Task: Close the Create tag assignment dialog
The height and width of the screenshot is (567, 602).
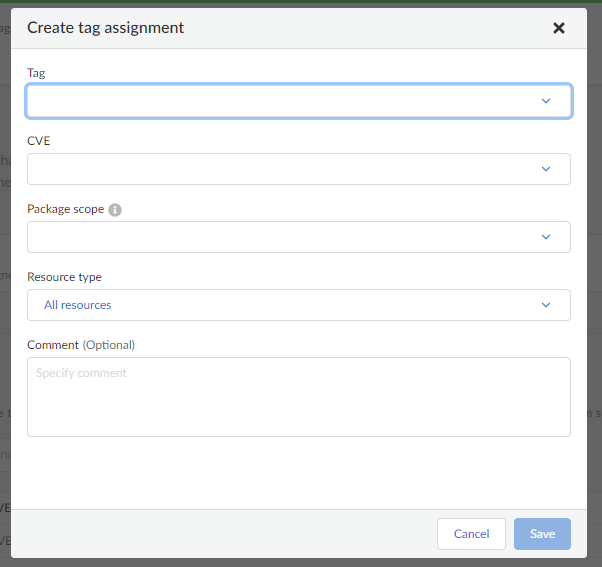Action: click(559, 28)
